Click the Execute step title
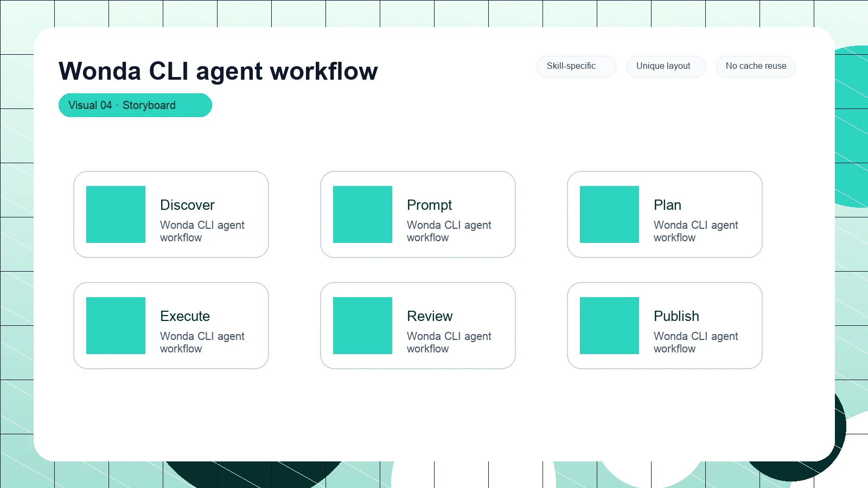868x488 pixels. [185, 316]
